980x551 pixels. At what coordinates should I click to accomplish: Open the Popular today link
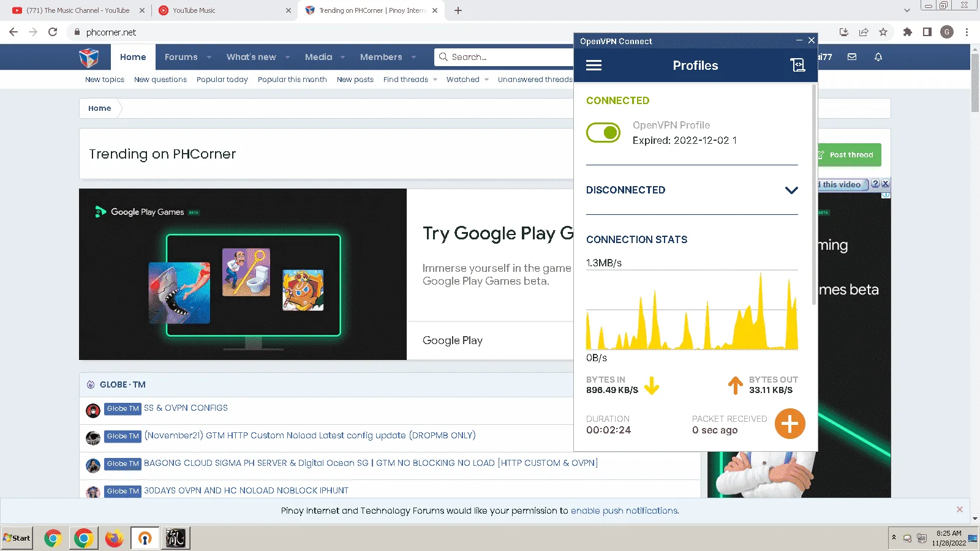coord(222,80)
